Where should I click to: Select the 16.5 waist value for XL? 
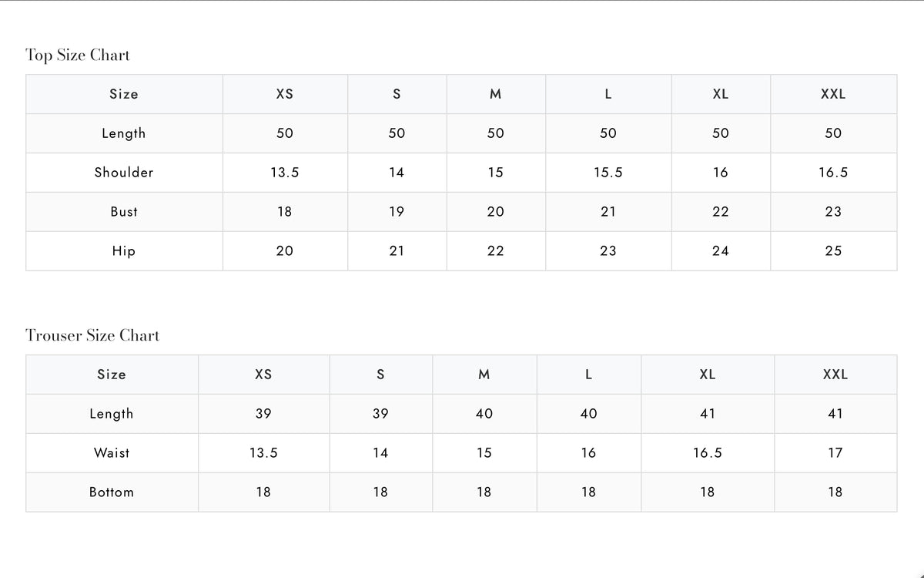tap(708, 453)
